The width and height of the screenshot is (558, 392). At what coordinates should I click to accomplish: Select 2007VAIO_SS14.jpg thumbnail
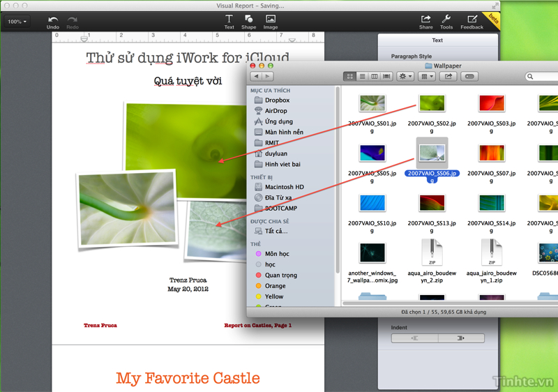coord(492,203)
